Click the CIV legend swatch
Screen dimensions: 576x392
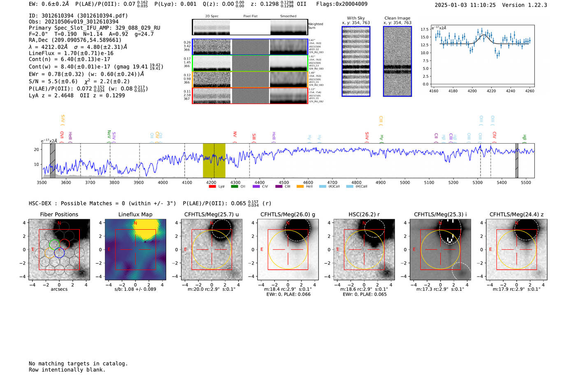[x=256, y=186]
